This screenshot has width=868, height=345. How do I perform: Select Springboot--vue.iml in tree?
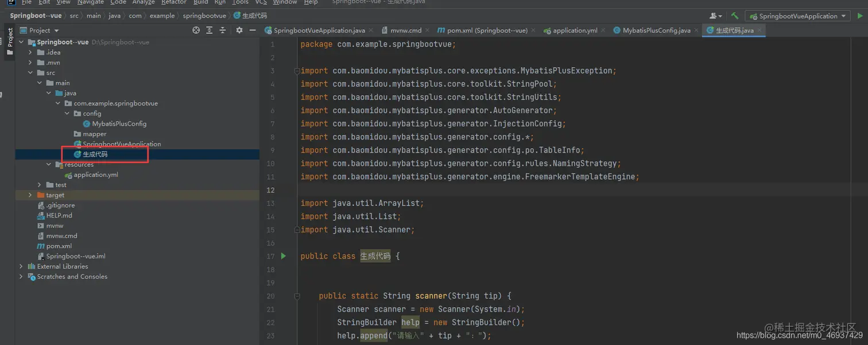coord(76,256)
